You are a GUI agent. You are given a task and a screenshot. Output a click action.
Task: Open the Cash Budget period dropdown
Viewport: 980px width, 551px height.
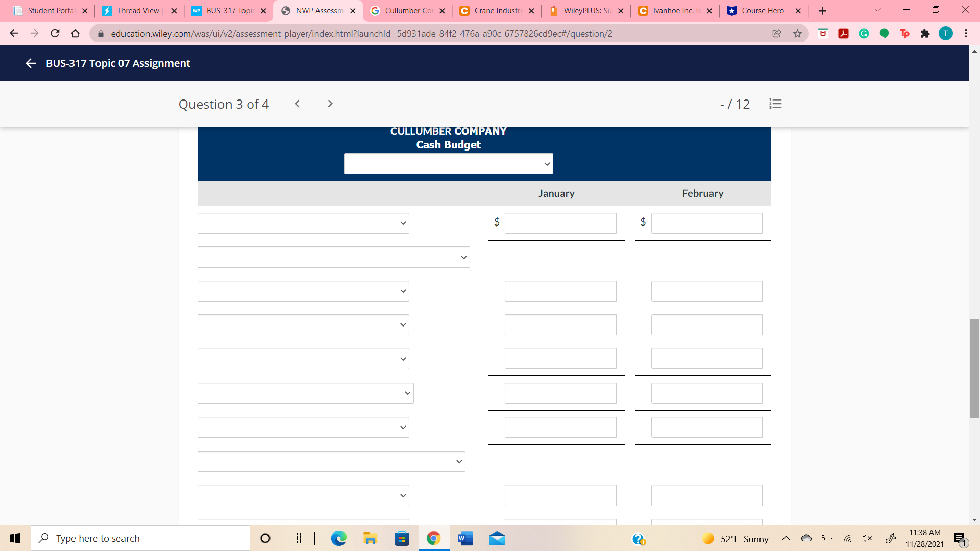[x=448, y=163]
